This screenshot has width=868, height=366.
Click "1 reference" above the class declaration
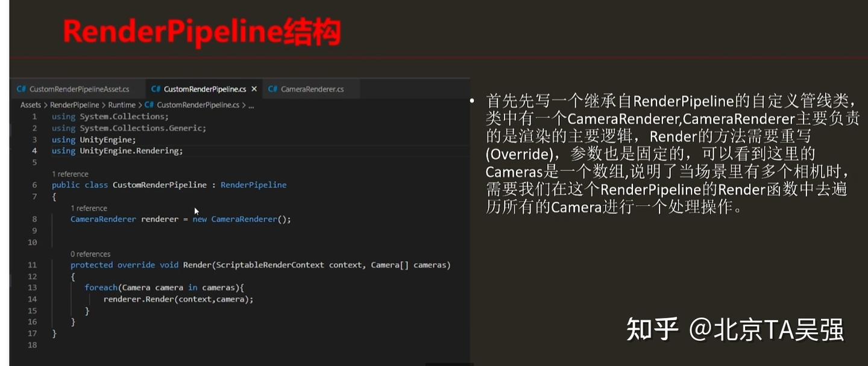[x=71, y=173]
